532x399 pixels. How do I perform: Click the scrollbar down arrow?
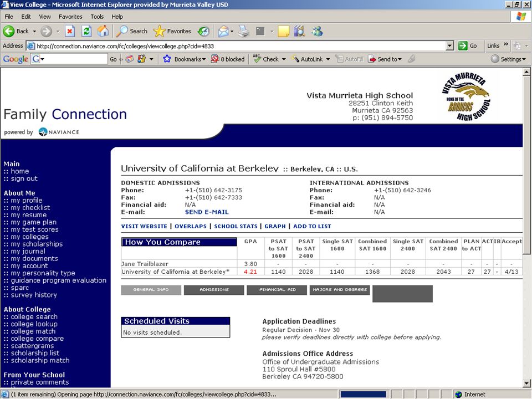pyautogui.click(x=526, y=383)
